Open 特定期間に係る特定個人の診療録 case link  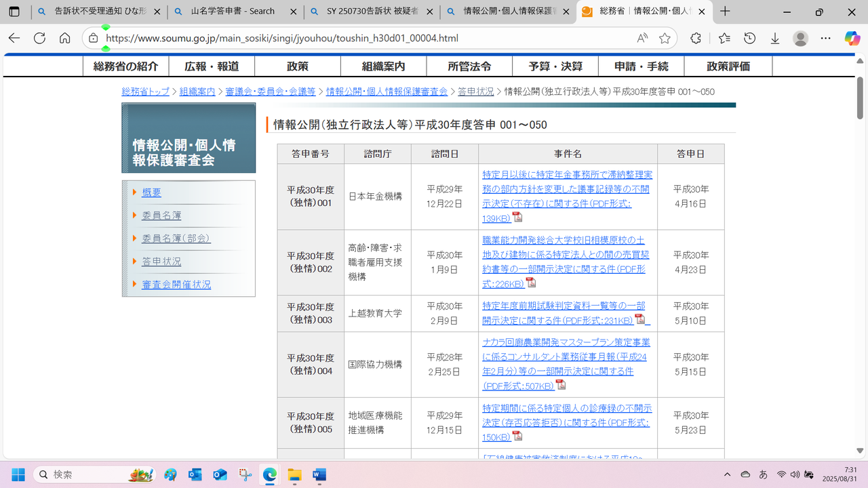(567, 423)
